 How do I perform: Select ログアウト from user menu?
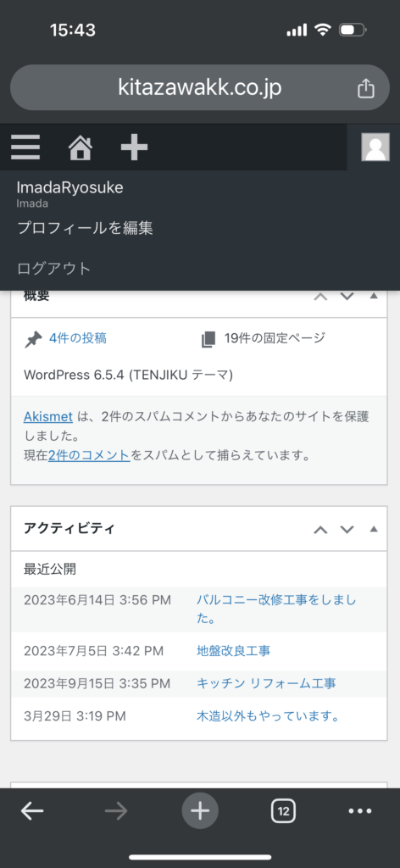[x=53, y=269]
